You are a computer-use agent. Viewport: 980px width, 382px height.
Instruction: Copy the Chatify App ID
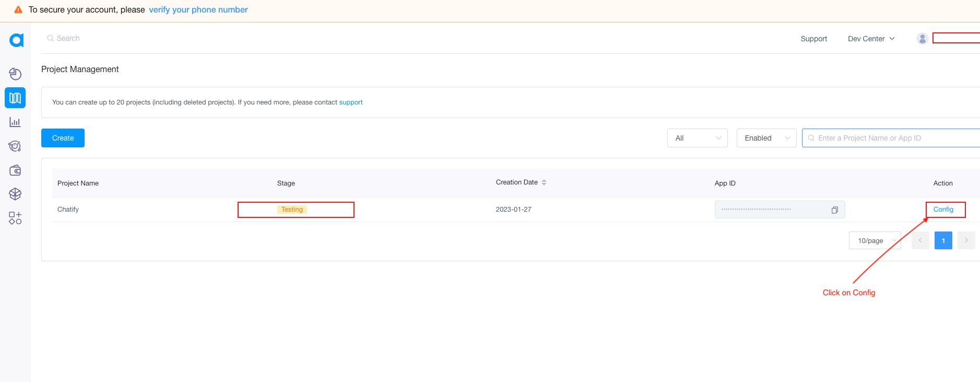point(834,210)
